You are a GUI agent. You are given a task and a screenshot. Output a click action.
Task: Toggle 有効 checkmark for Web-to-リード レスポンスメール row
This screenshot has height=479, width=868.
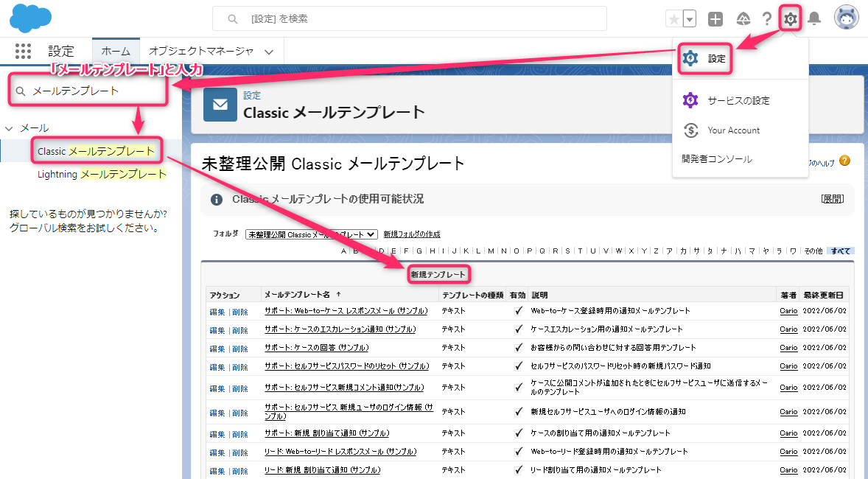pyautogui.click(x=518, y=451)
